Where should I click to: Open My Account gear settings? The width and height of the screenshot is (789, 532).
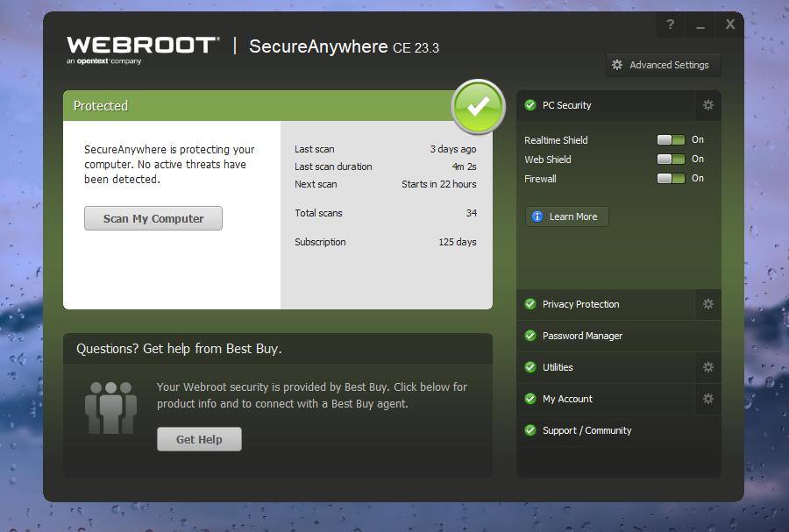[708, 399]
